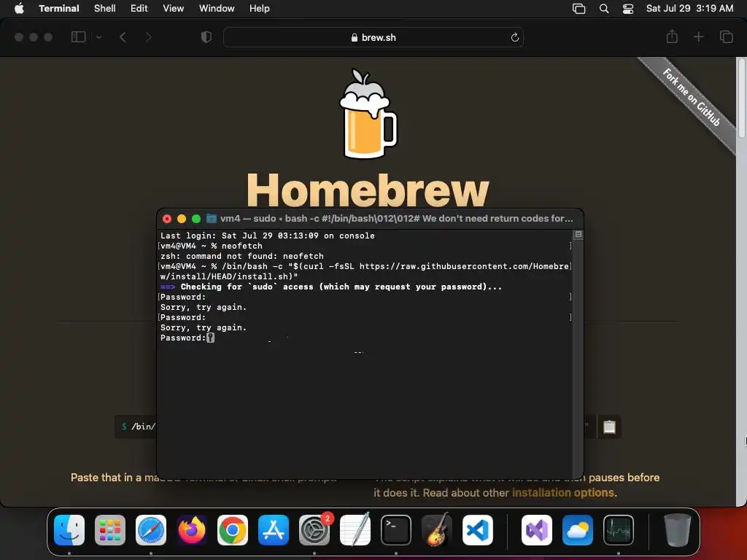Toggle the Safari sidebar button
Viewport: 747px width, 560px height.
tap(78, 36)
